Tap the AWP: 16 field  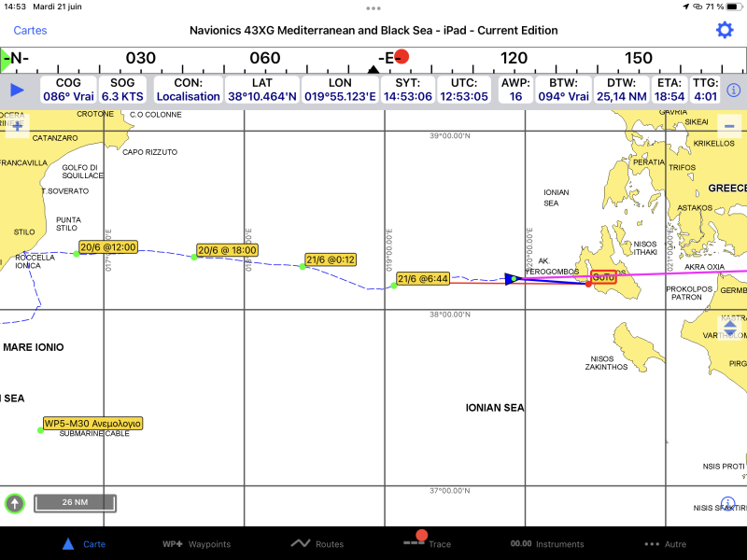[x=516, y=90]
